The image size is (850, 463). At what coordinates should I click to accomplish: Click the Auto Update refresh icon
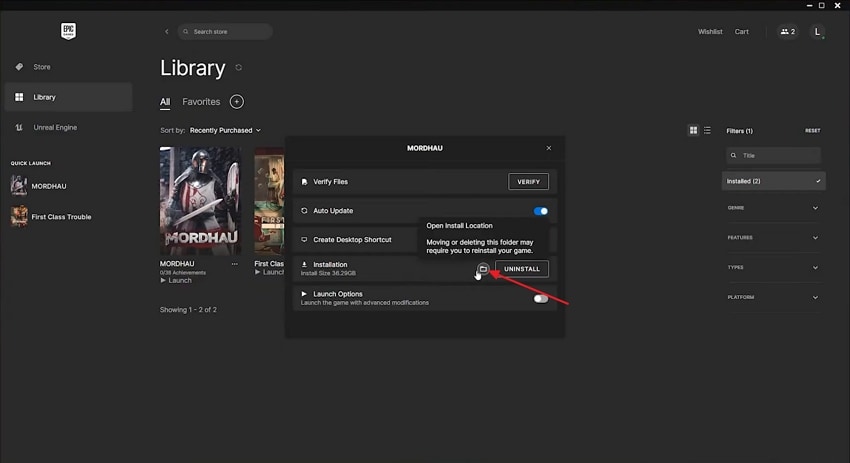coord(304,210)
